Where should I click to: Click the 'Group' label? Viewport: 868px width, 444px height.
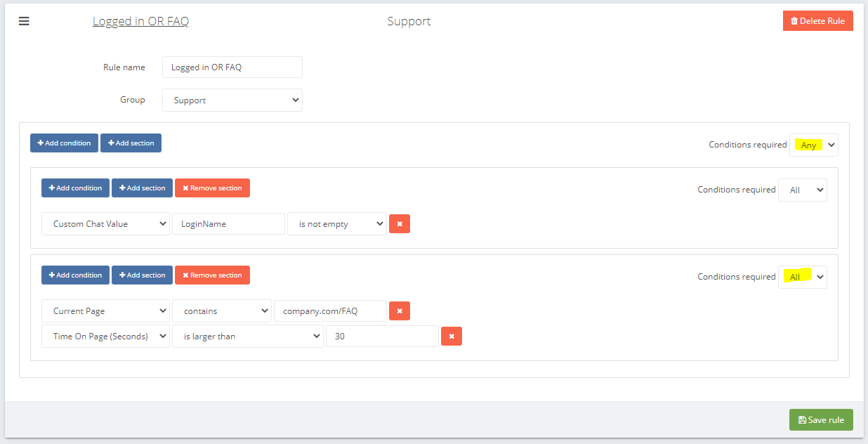(x=133, y=100)
